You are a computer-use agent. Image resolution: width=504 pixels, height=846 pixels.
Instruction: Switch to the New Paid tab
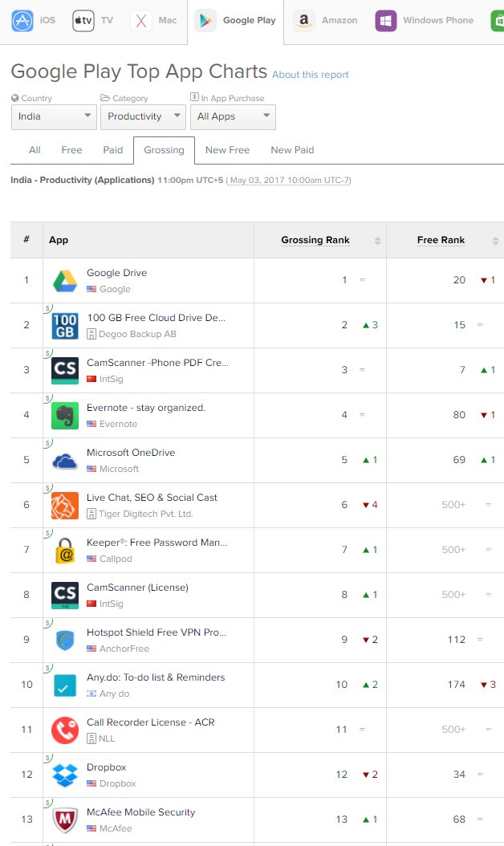pos(292,150)
